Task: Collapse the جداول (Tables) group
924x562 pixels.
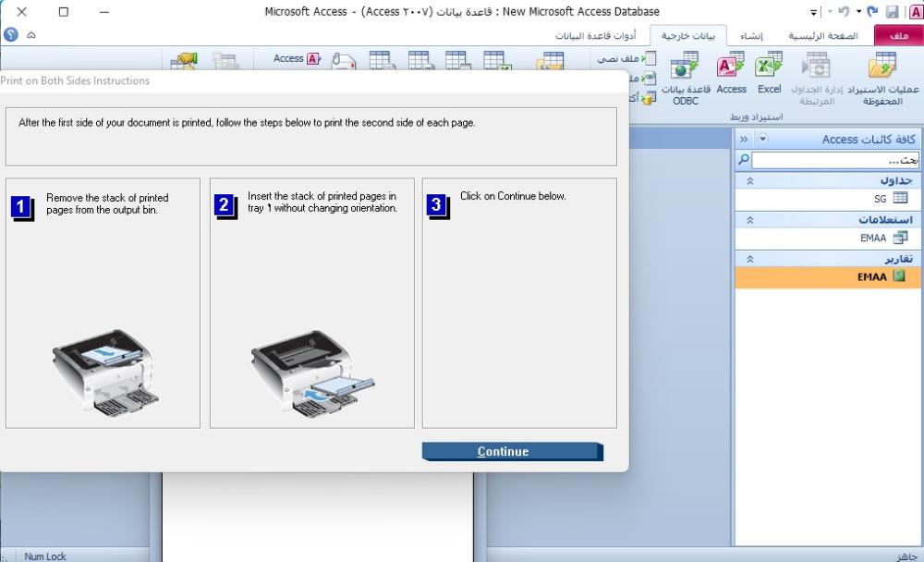Action: coord(750,180)
